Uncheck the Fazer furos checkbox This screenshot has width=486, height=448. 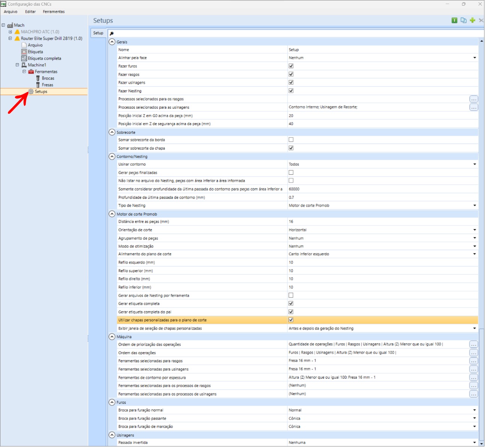pyautogui.click(x=291, y=66)
